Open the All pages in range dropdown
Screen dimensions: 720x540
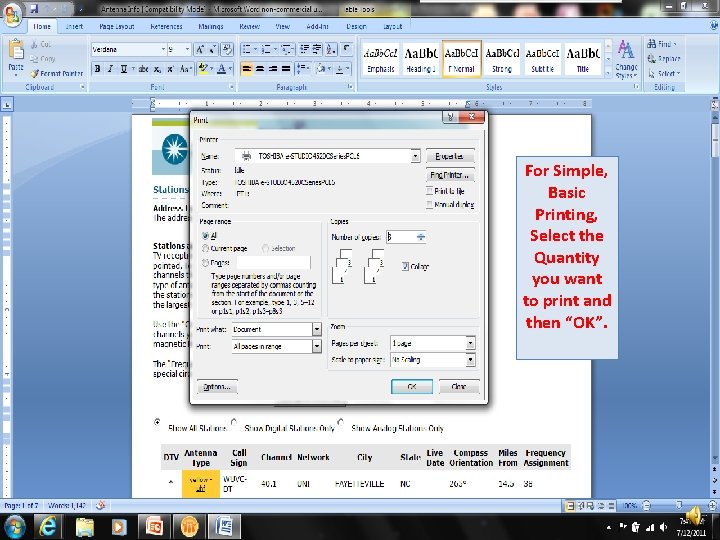click(x=316, y=346)
